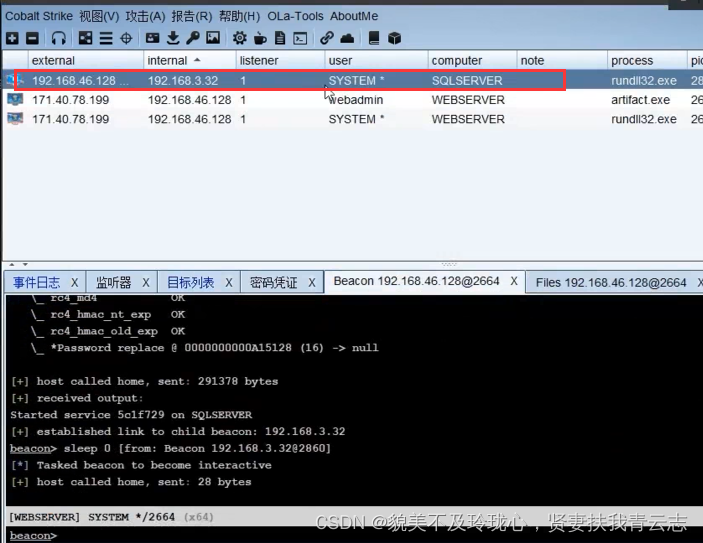Click the cloud web server manage icon
This screenshot has height=543, width=703.
(x=347, y=38)
